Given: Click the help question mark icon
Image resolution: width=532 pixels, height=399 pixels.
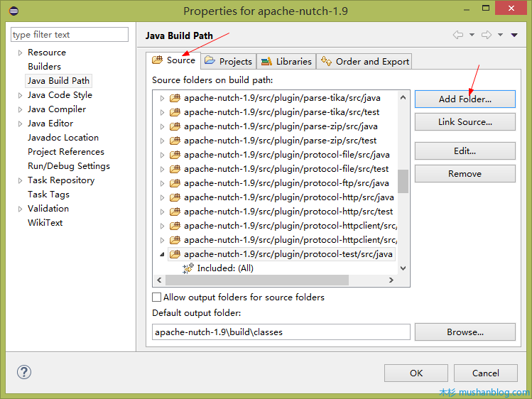Looking at the screenshot, I should click(24, 372).
